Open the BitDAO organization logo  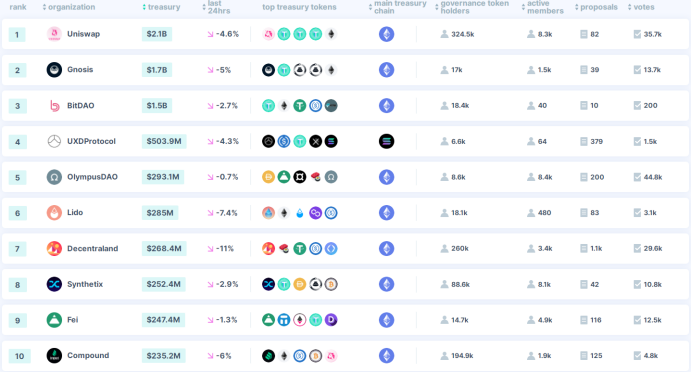tap(54, 105)
